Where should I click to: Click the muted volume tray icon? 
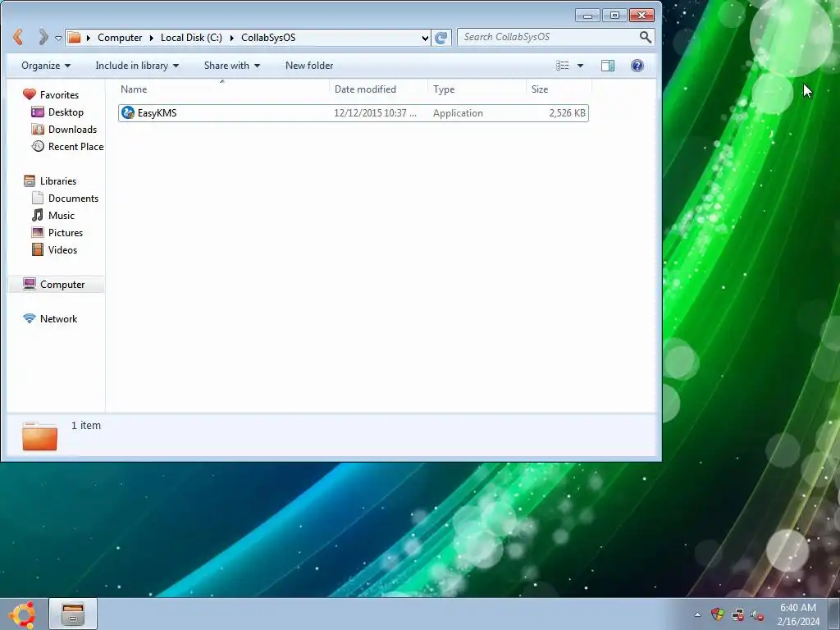[757, 615]
